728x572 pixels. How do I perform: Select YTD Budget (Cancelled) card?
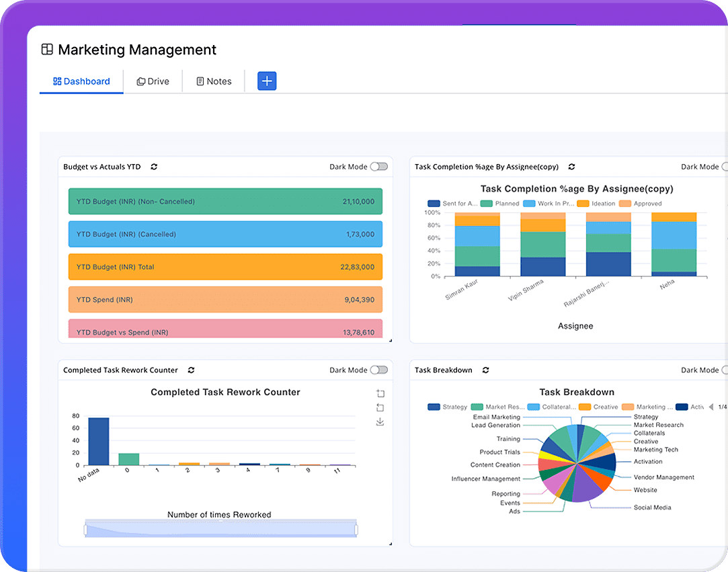[225, 234]
